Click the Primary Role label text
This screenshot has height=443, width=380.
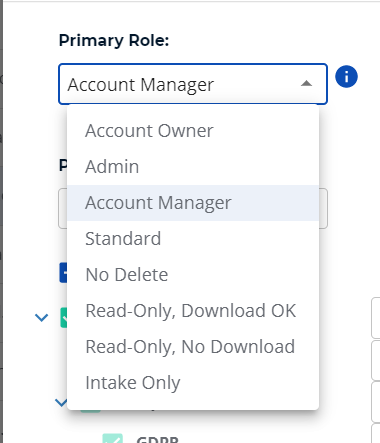pyautogui.click(x=114, y=41)
